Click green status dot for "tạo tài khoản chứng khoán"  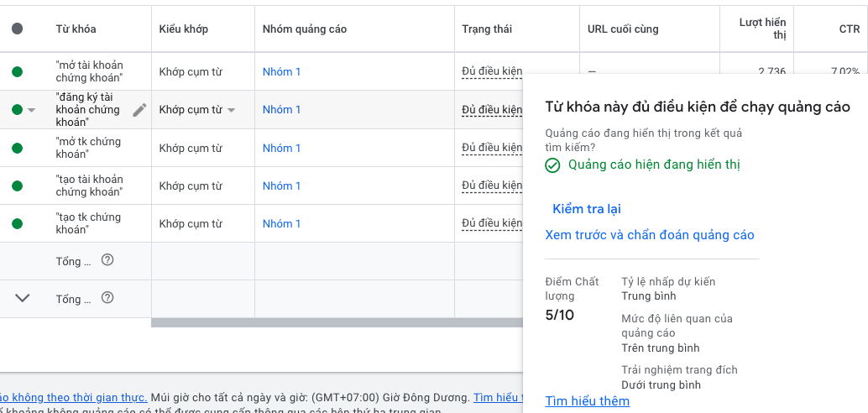coord(18,186)
